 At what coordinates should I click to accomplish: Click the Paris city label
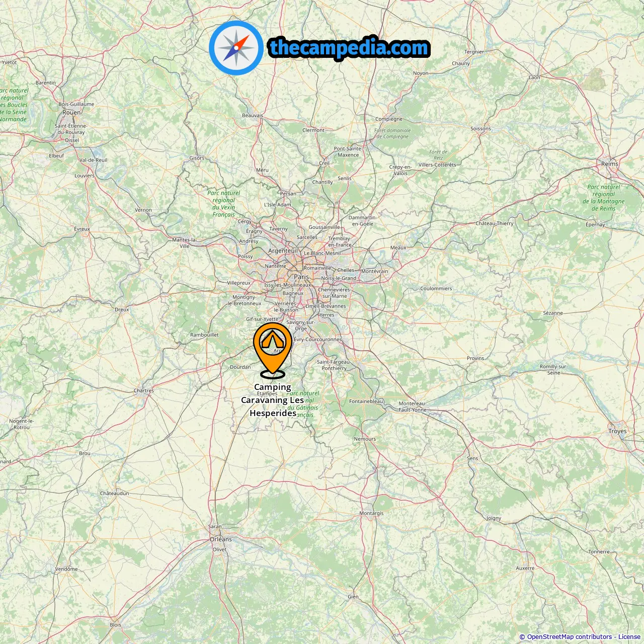coord(301,277)
